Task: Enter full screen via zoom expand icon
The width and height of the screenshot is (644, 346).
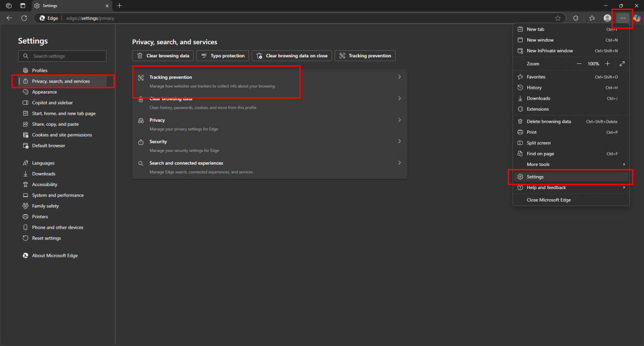Action: (622, 64)
